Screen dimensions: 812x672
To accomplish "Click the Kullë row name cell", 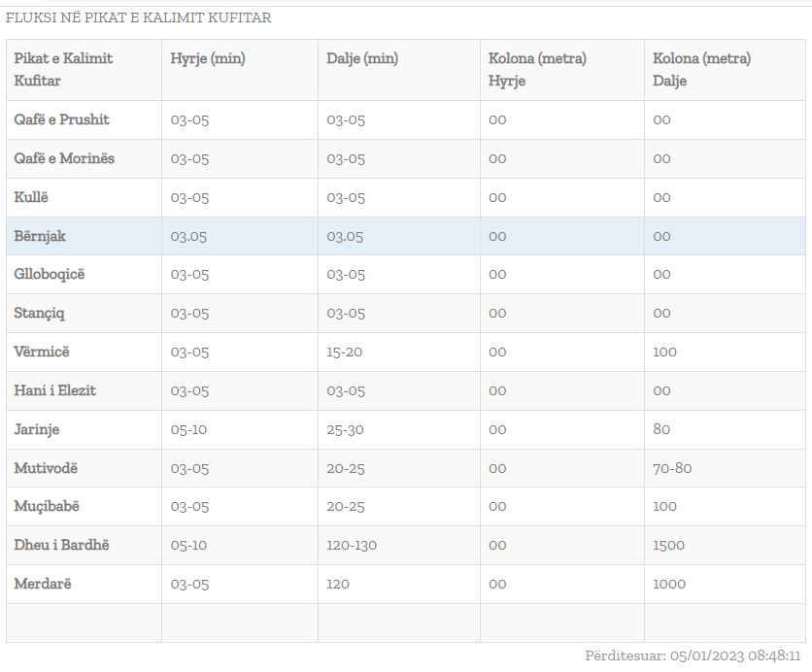I will (31, 197).
